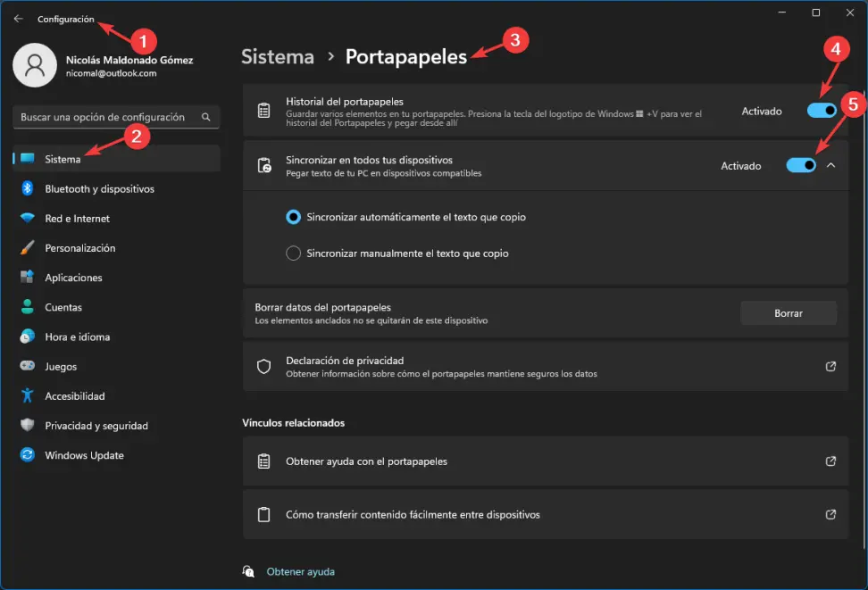The width and height of the screenshot is (868, 590).
Task: Open Obtener ayuda con el portapapeles row
Action: tap(546, 461)
